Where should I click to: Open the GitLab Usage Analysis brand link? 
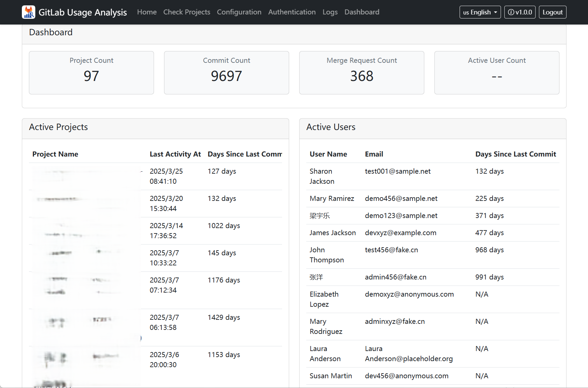(74, 12)
